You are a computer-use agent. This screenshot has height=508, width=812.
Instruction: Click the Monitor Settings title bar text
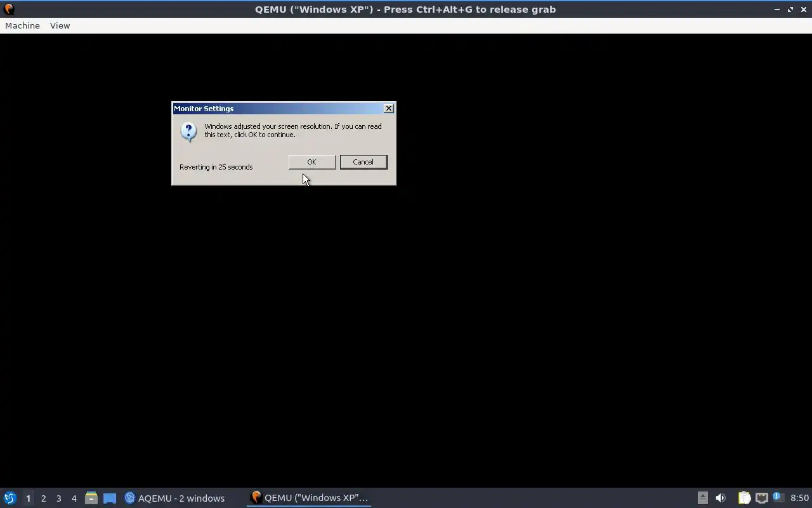(x=204, y=109)
